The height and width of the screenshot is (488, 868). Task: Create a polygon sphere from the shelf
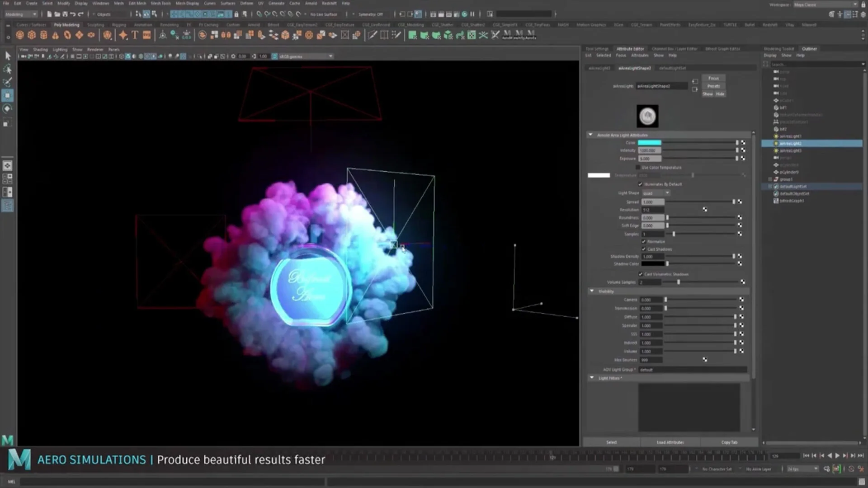point(20,35)
